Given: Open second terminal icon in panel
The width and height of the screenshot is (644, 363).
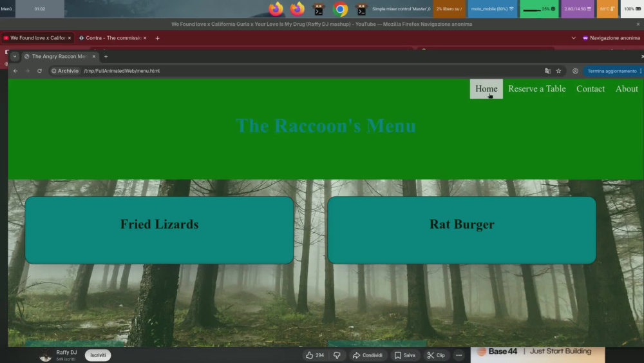Looking at the screenshot, I should tap(361, 8).
